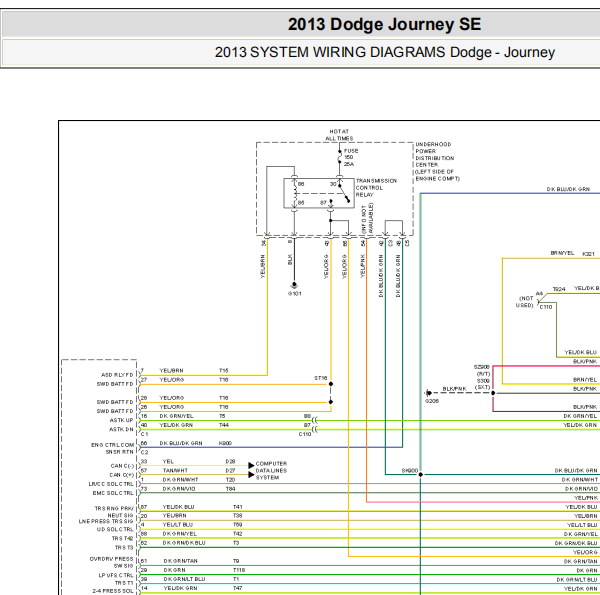This screenshot has width=600, height=595.
Task: Click the 'HOT AT ALL TIMES' label
Action: tap(339, 135)
